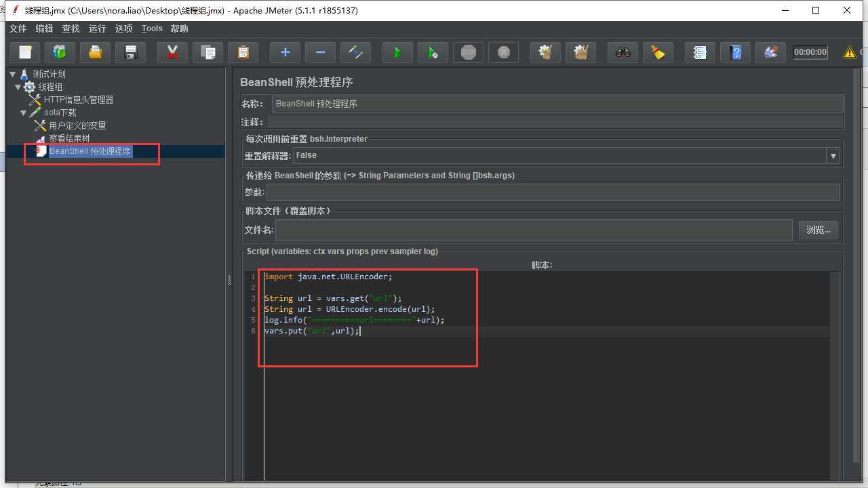Image resolution: width=868 pixels, height=488 pixels.
Task: Click the Copy icon in toolbar
Action: click(208, 52)
